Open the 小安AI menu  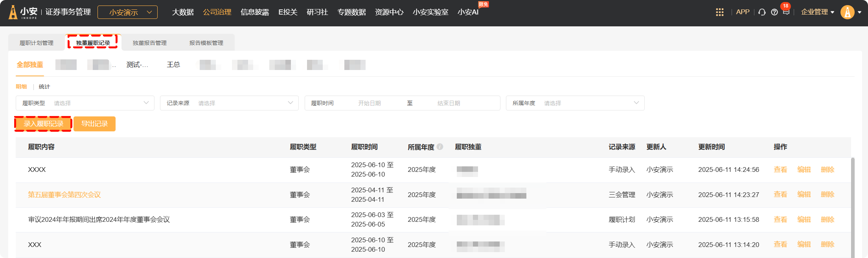coord(468,12)
